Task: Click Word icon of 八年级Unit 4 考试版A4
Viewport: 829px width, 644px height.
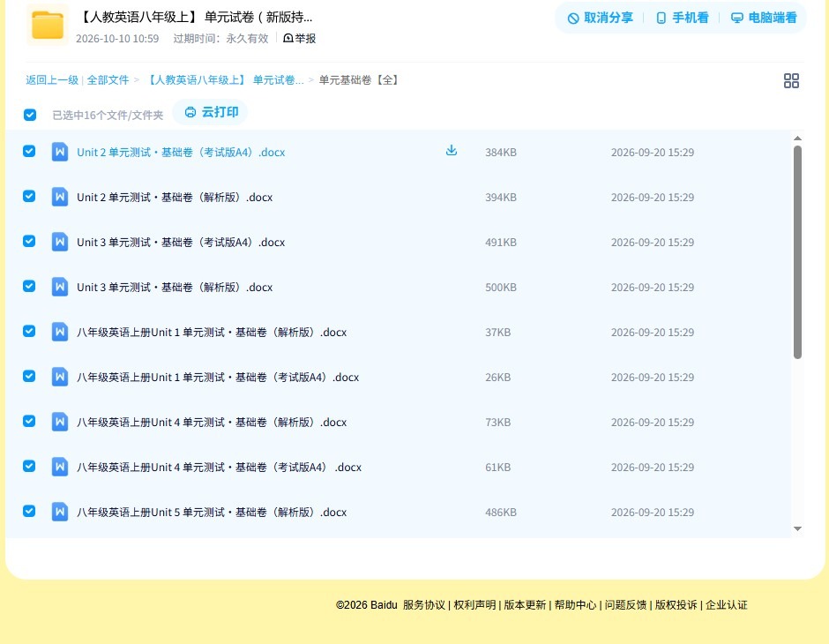Action: pos(60,467)
